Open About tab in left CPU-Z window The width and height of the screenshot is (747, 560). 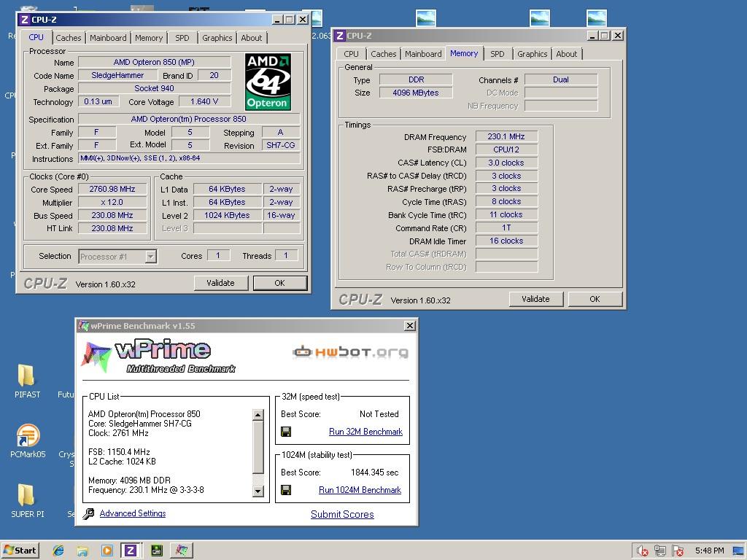tap(252, 38)
